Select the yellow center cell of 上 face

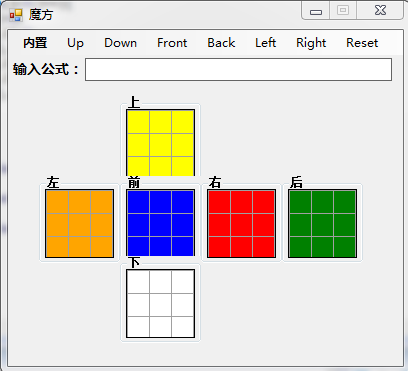point(161,145)
